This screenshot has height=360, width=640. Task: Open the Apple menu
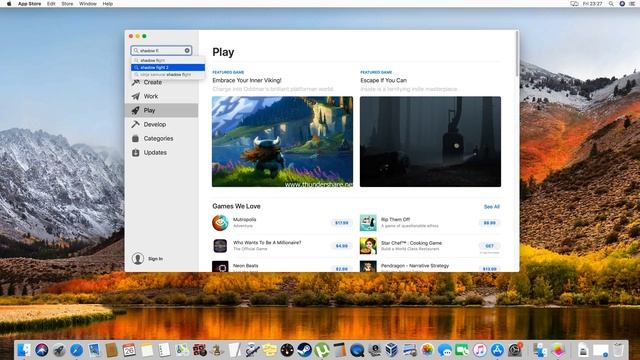(9, 4)
